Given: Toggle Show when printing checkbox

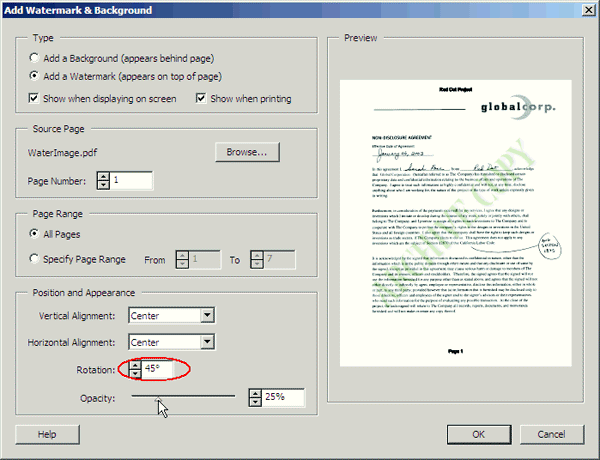Looking at the screenshot, I should click(x=202, y=98).
